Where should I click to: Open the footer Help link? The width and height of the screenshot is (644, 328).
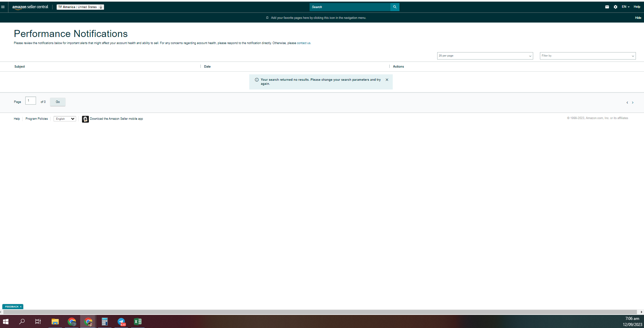coord(17,119)
